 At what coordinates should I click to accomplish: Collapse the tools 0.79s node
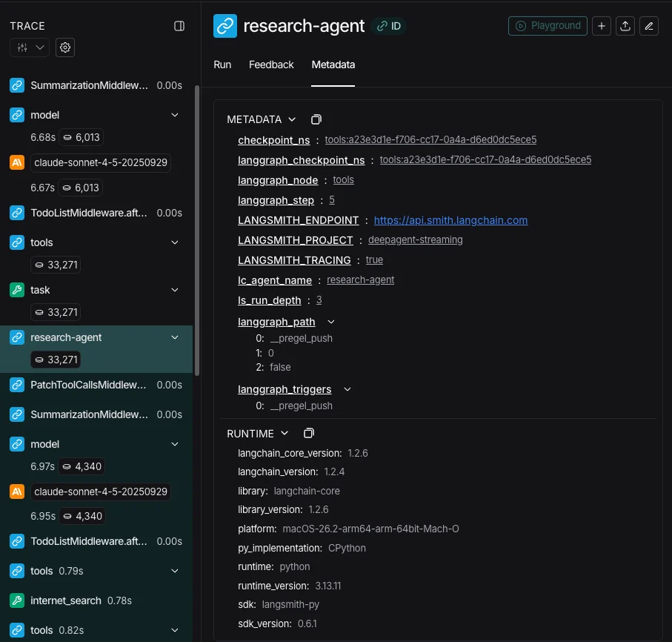click(x=174, y=571)
